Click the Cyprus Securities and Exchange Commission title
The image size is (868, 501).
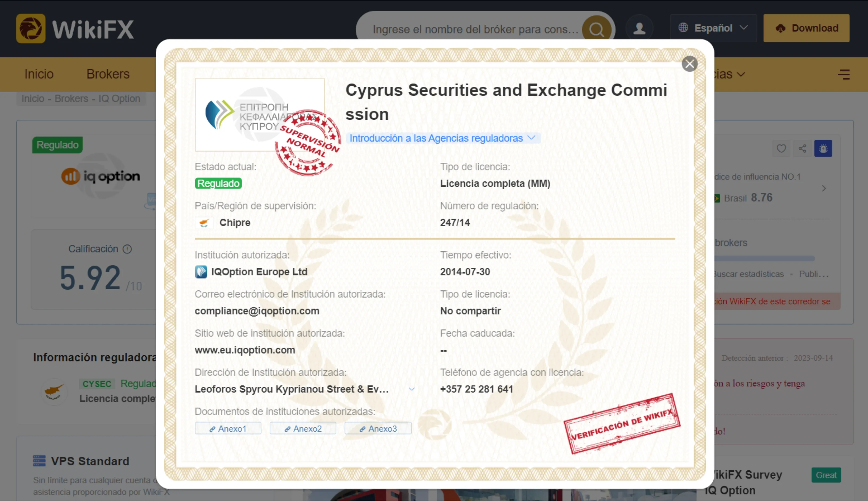coord(506,102)
